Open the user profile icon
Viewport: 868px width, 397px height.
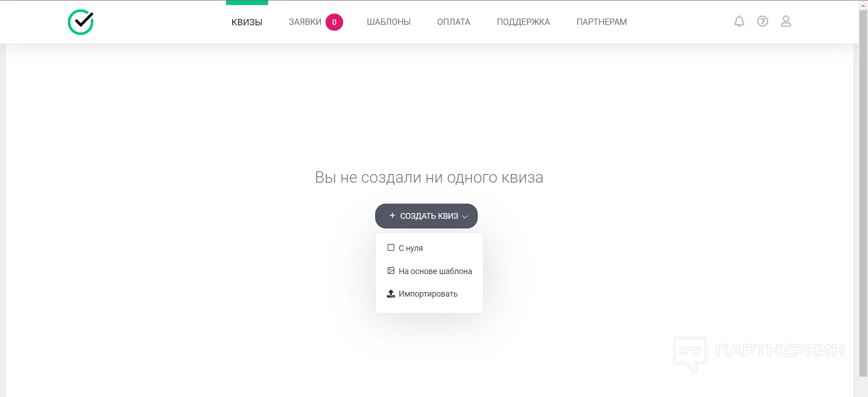point(786,21)
